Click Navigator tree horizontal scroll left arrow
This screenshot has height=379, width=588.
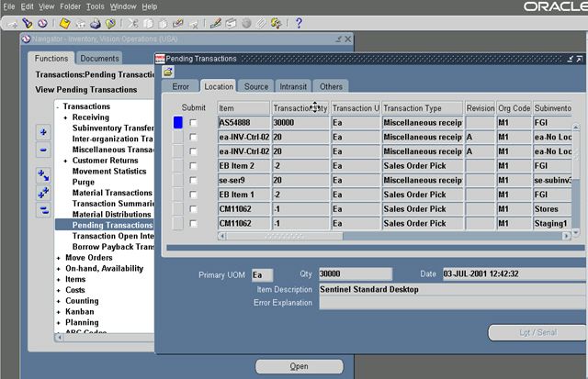point(59,338)
